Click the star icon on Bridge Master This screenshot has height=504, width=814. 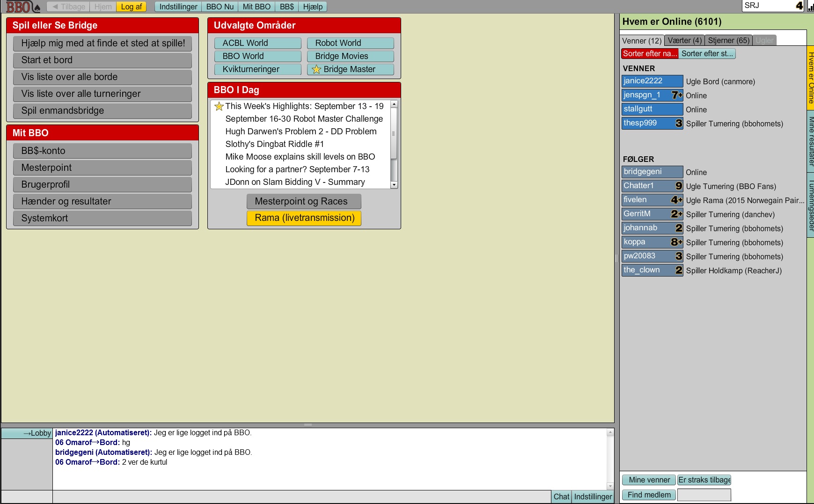point(316,70)
